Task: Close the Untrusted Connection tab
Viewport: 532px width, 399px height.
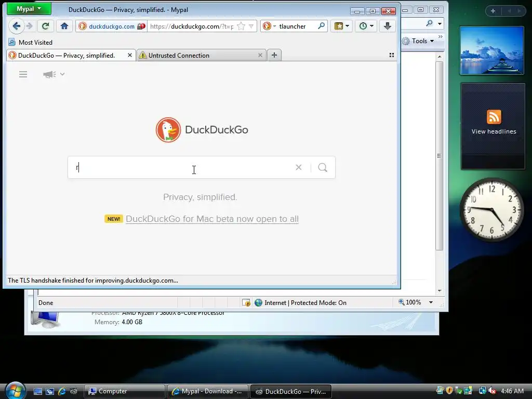Action: click(260, 55)
